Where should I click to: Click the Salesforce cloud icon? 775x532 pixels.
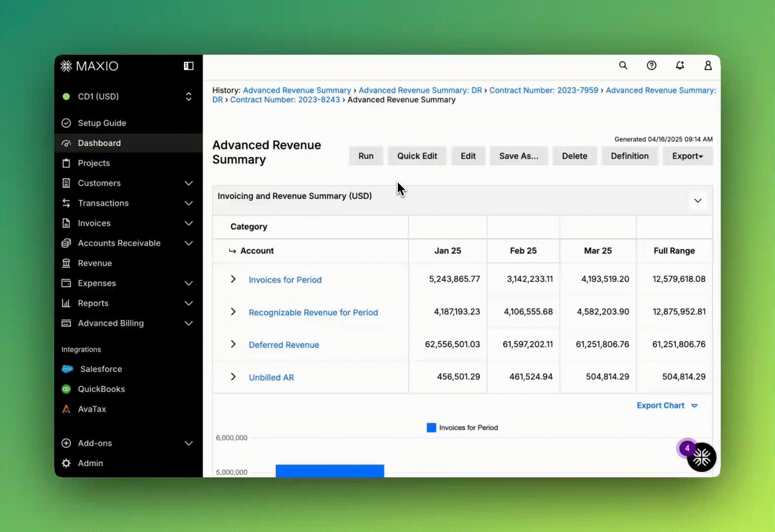(x=67, y=369)
